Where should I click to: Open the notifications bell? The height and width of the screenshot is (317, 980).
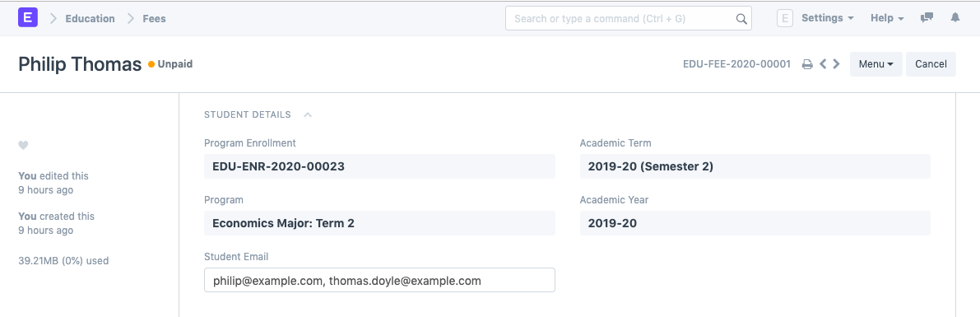[x=955, y=18]
